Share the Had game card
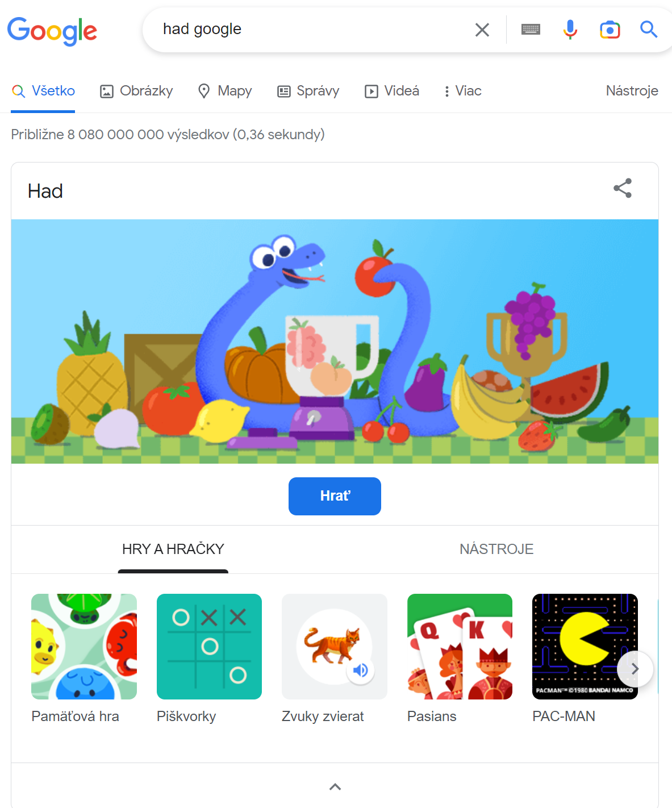 [x=623, y=188]
